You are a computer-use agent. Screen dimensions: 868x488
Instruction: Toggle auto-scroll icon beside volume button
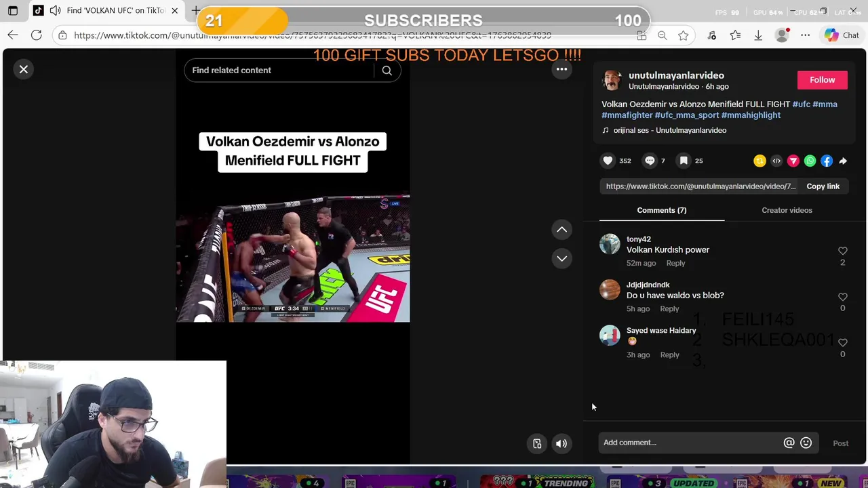tap(537, 443)
